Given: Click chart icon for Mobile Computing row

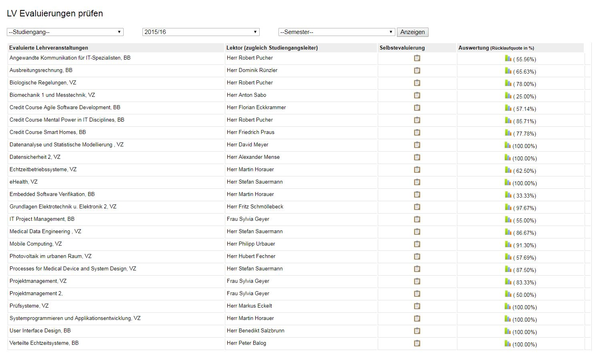Looking at the screenshot, I should pyautogui.click(x=508, y=244).
